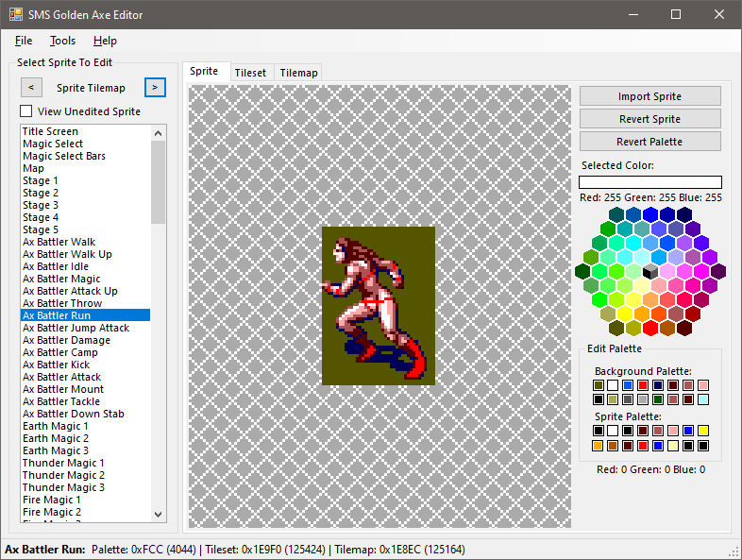Select the red swatch in Sprite Palette

pos(643,446)
